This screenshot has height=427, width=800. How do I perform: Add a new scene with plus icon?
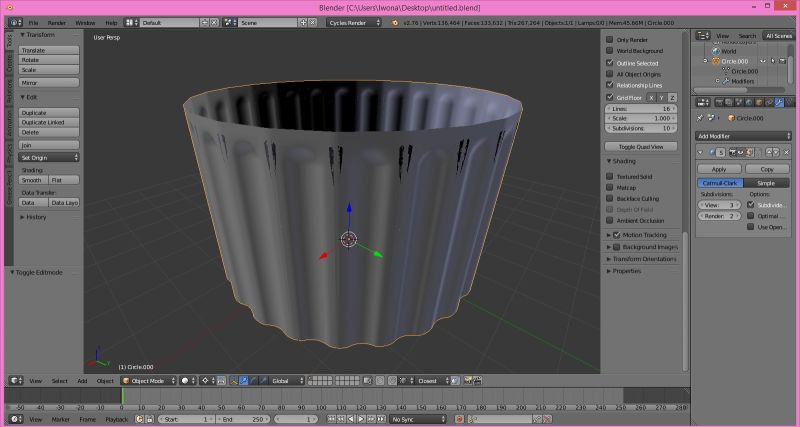(x=303, y=22)
